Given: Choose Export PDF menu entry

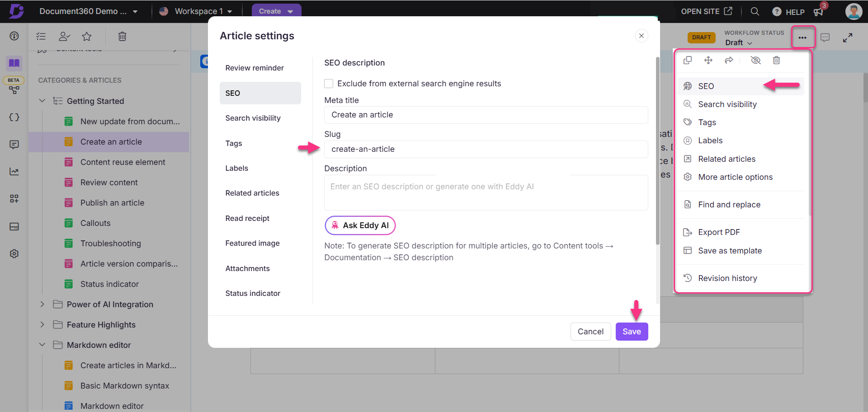Looking at the screenshot, I should [741, 232].
